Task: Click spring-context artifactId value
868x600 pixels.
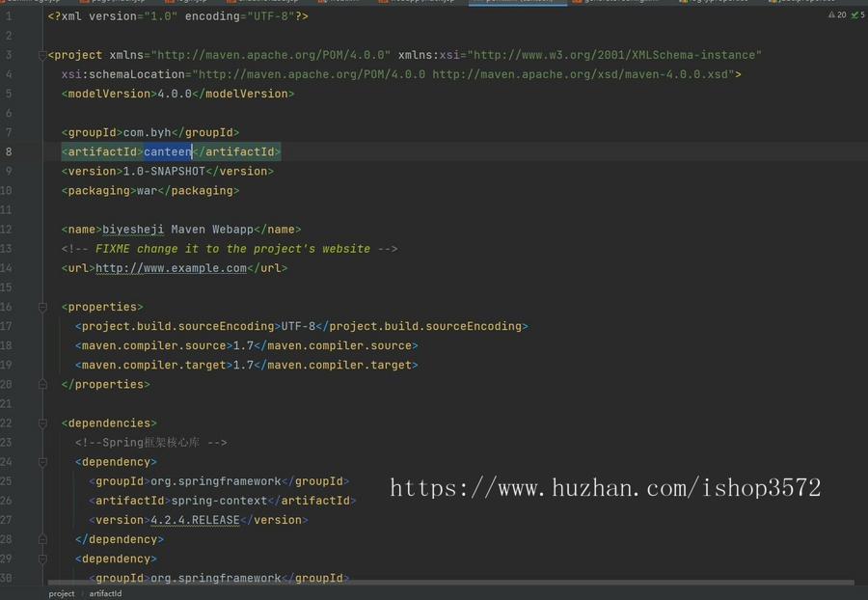Action: pyautogui.click(x=219, y=501)
